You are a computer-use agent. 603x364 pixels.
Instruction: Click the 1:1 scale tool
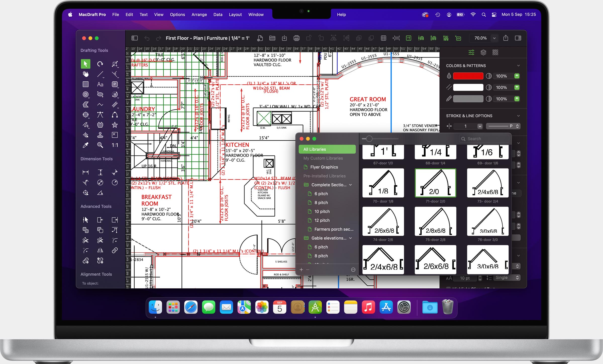(x=114, y=146)
